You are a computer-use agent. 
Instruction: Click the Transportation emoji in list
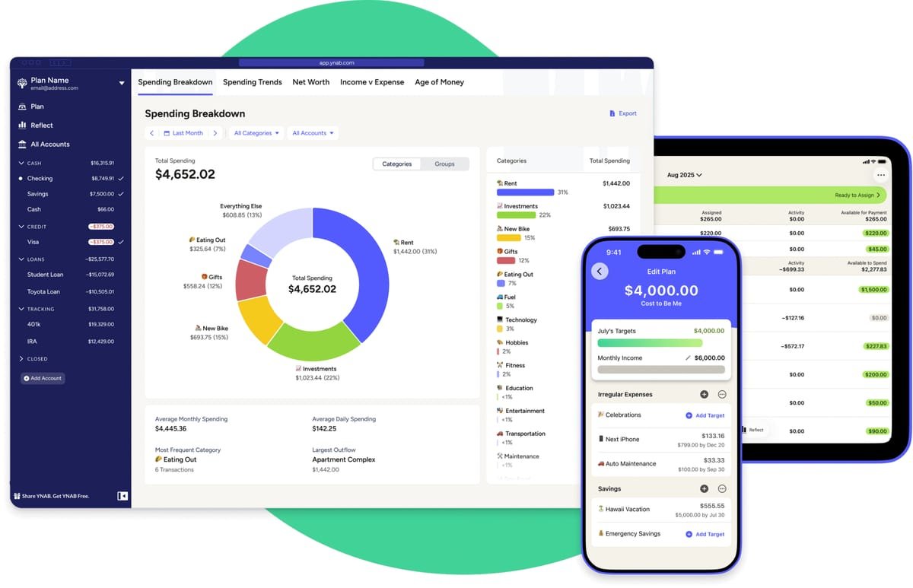pyautogui.click(x=500, y=434)
